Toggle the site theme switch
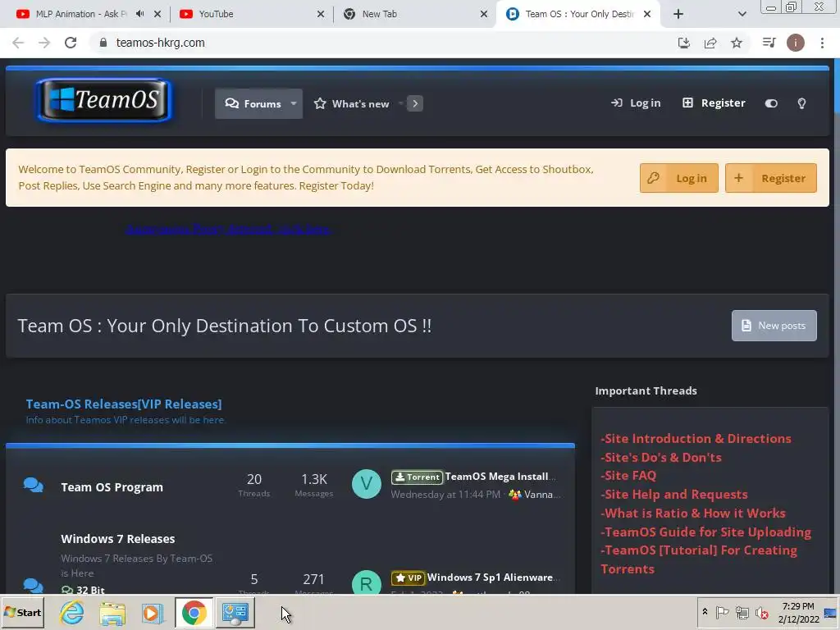This screenshot has width=840, height=630. click(771, 103)
